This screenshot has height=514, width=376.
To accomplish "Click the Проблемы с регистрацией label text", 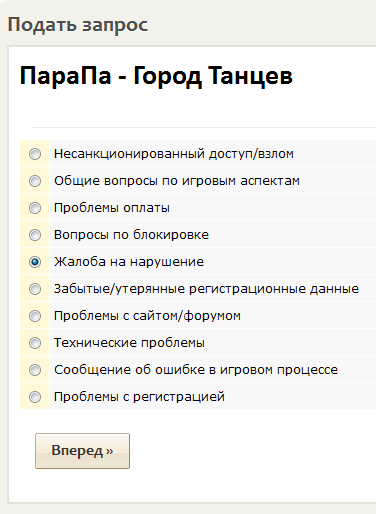I will (139, 397).
